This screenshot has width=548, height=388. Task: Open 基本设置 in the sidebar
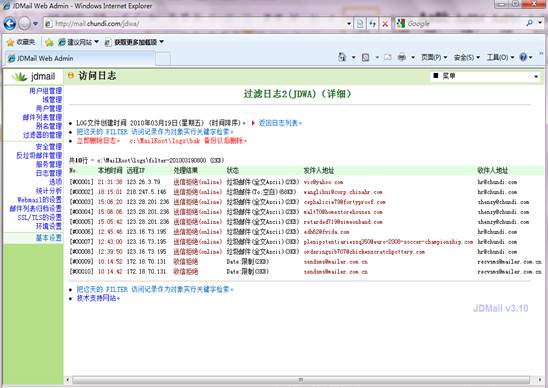[x=49, y=238]
